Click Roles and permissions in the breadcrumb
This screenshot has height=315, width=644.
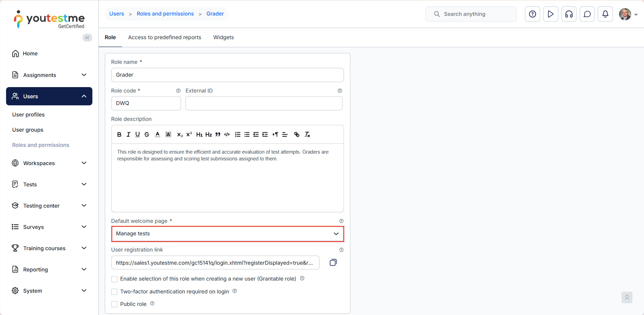[165, 14]
